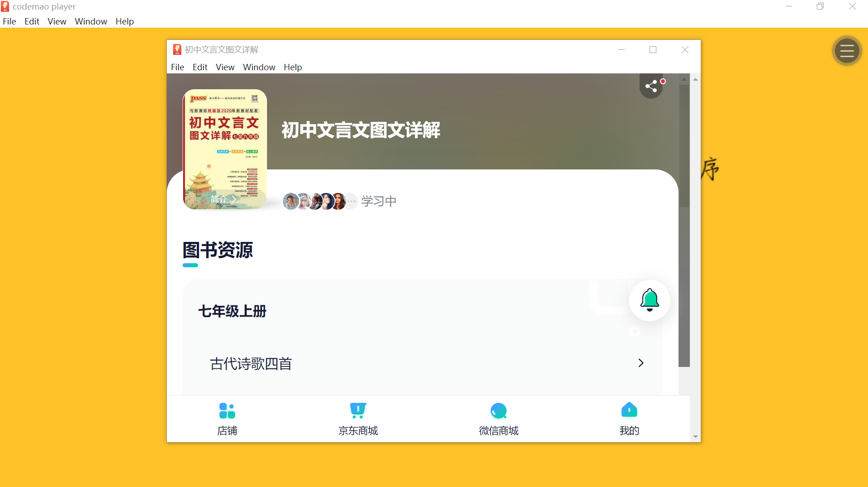This screenshot has width=868, height=487.
Task: Maximize the 初中文言文图文详解 window
Action: point(653,49)
